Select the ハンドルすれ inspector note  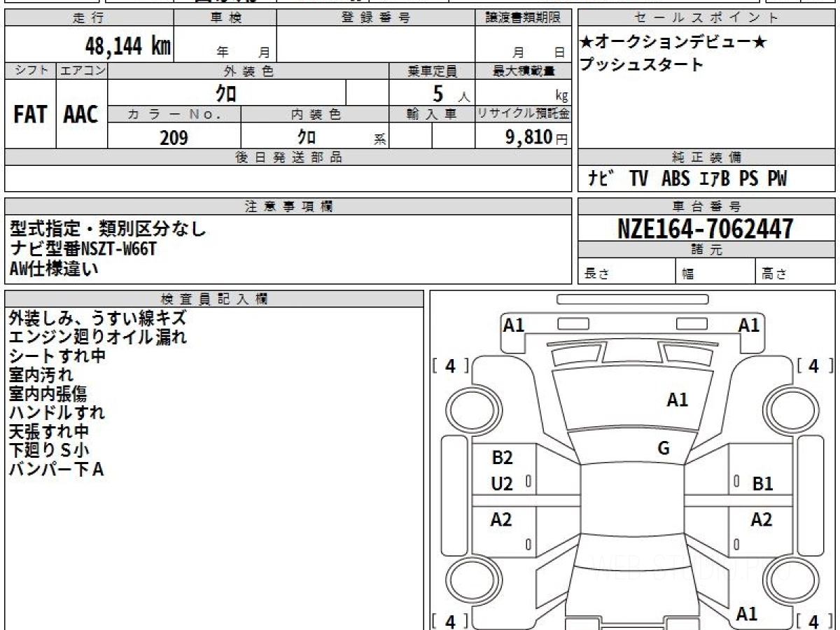point(57,413)
